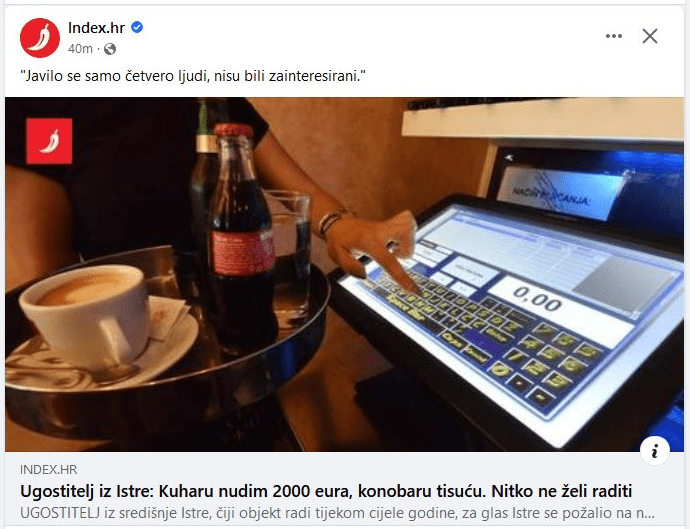690x529 pixels.
Task: Open the headline "Ugostitelj iz Istre" article
Action: tap(326, 491)
